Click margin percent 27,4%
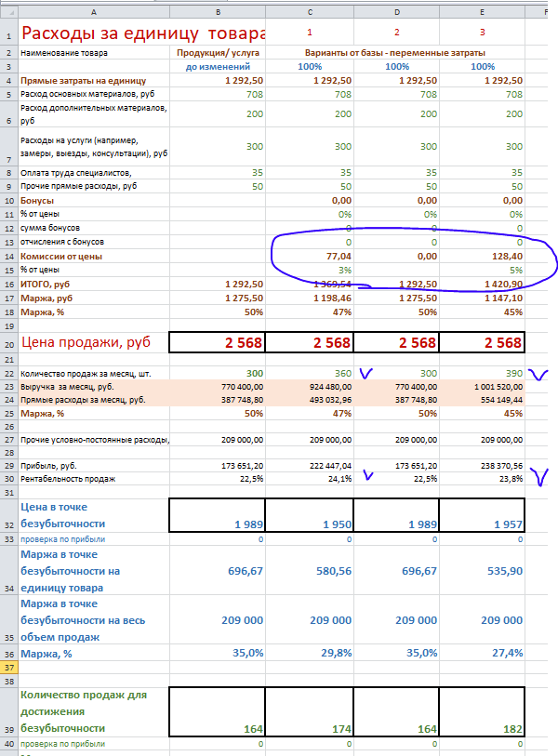The image size is (558, 756). click(x=508, y=654)
